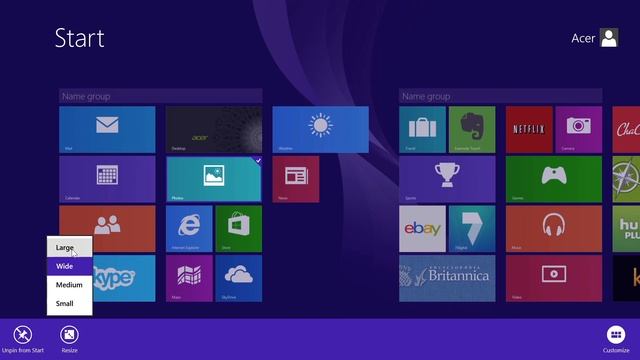
Task: Click first group's Name group field
Action: (161, 96)
